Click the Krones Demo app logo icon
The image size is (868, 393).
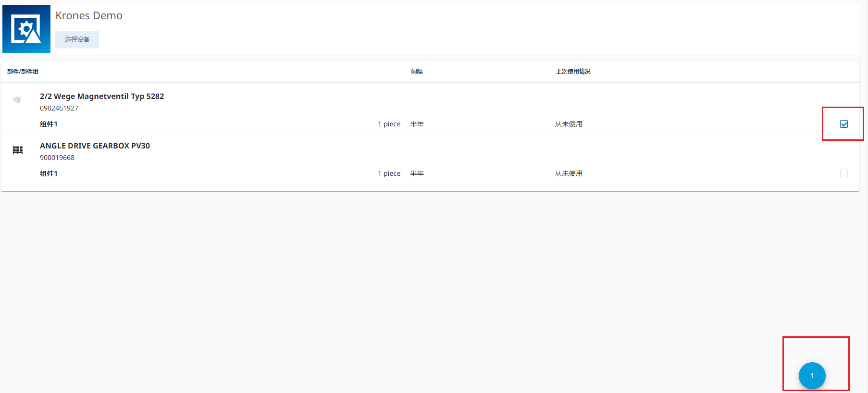tap(26, 29)
